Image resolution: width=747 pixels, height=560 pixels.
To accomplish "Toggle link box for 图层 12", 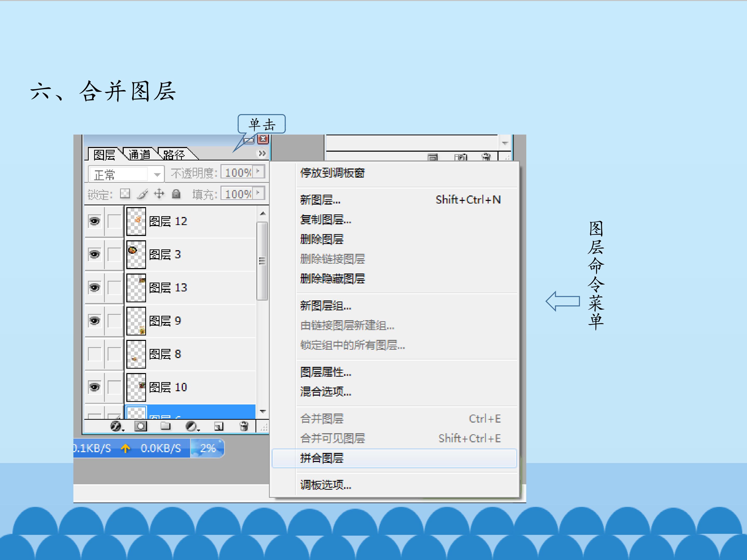I will click(x=114, y=221).
